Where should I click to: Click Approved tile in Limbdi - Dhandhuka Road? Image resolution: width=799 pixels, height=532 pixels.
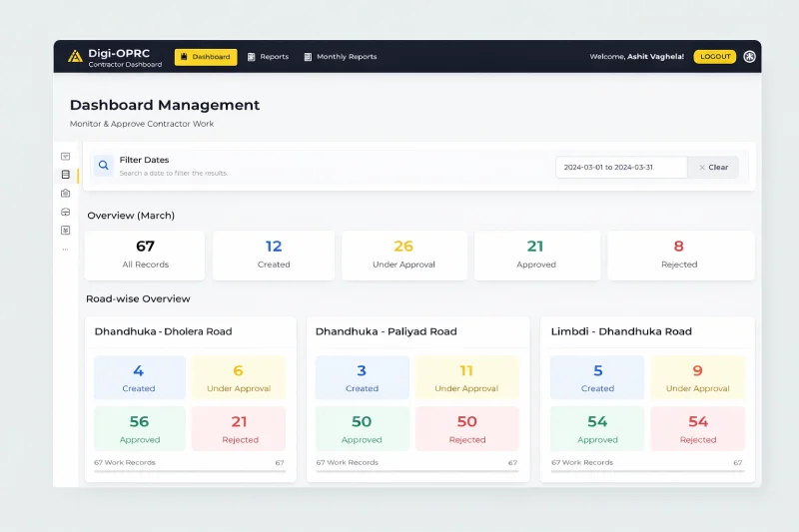coord(597,428)
